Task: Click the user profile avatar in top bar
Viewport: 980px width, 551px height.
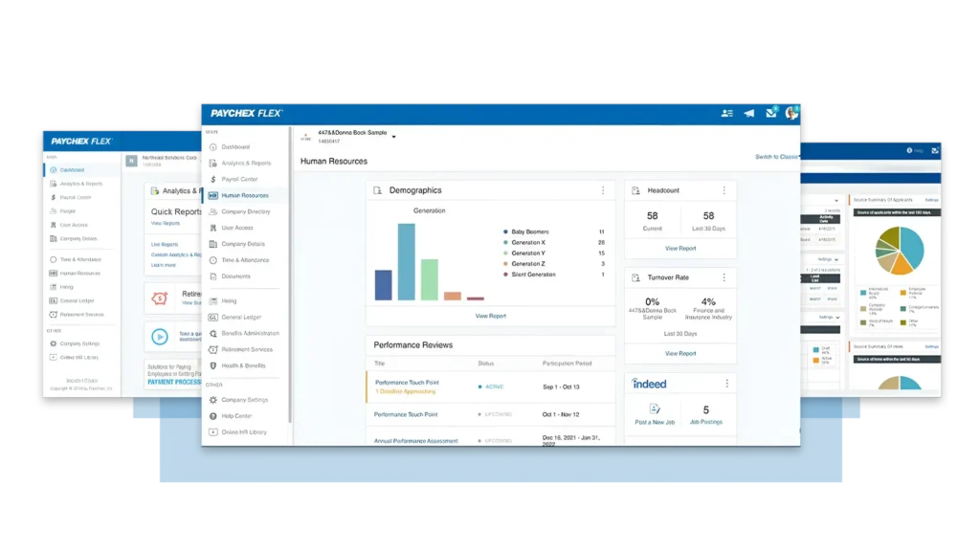Action: pos(791,113)
